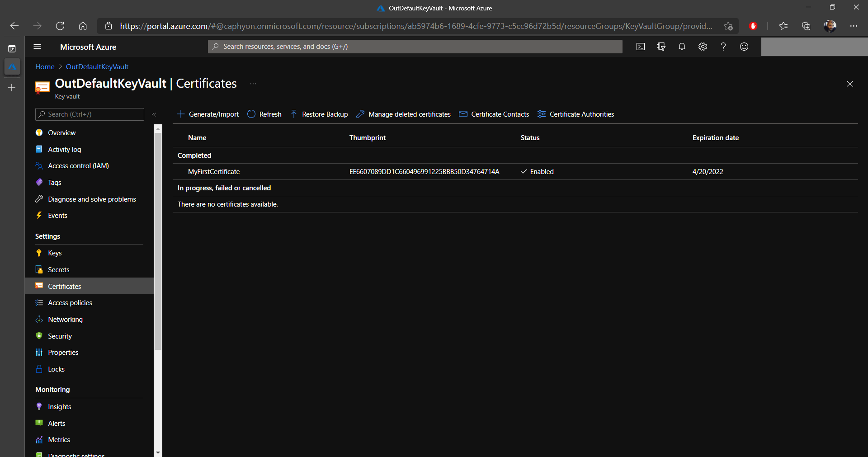Viewport: 868px width, 457px height.
Task: Open the feedback smiley icon
Action: click(x=744, y=47)
